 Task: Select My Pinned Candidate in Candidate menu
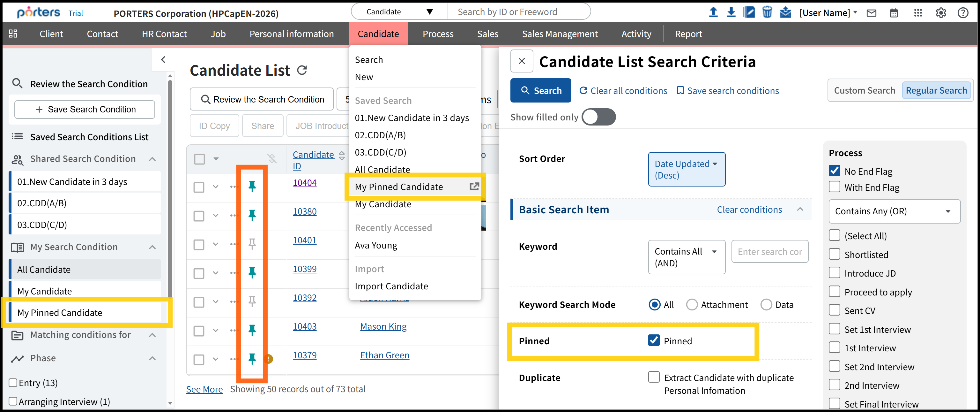399,187
